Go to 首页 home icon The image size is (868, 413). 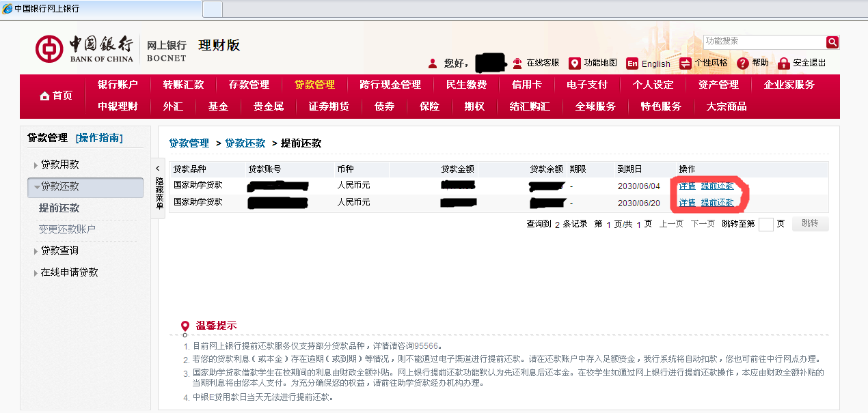point(45,96)
